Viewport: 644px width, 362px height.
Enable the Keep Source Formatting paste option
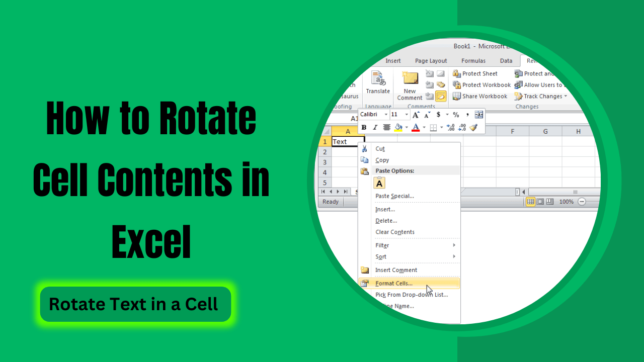click(378, 183)
